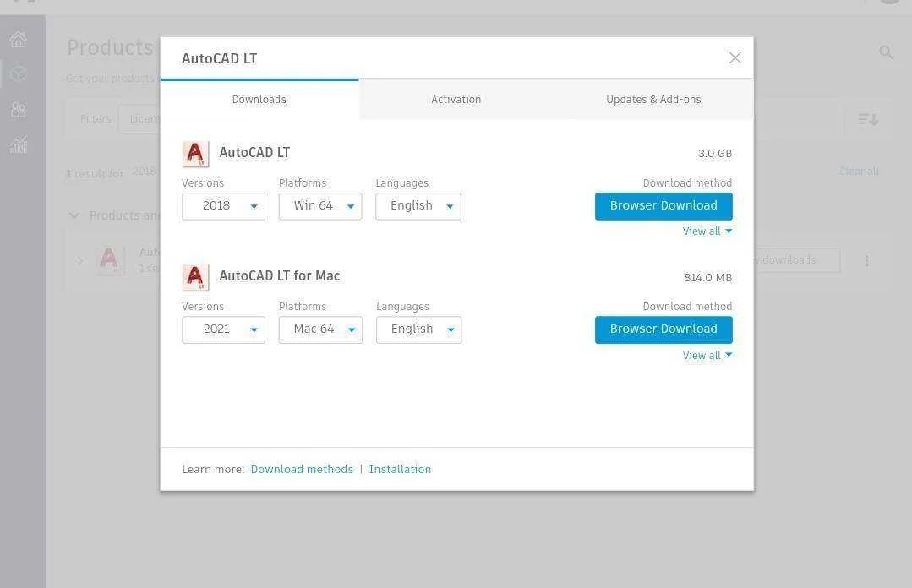This screenshot has height=588, width=912.
Task: Open Versions dropdown showing 2021
Action: point(223,329)
